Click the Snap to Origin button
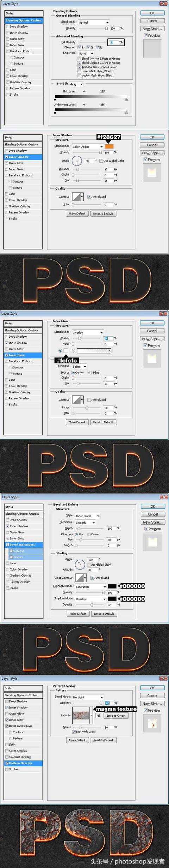Image resolution: width=169 pixels, height=868 pixels. click(116, 716)
